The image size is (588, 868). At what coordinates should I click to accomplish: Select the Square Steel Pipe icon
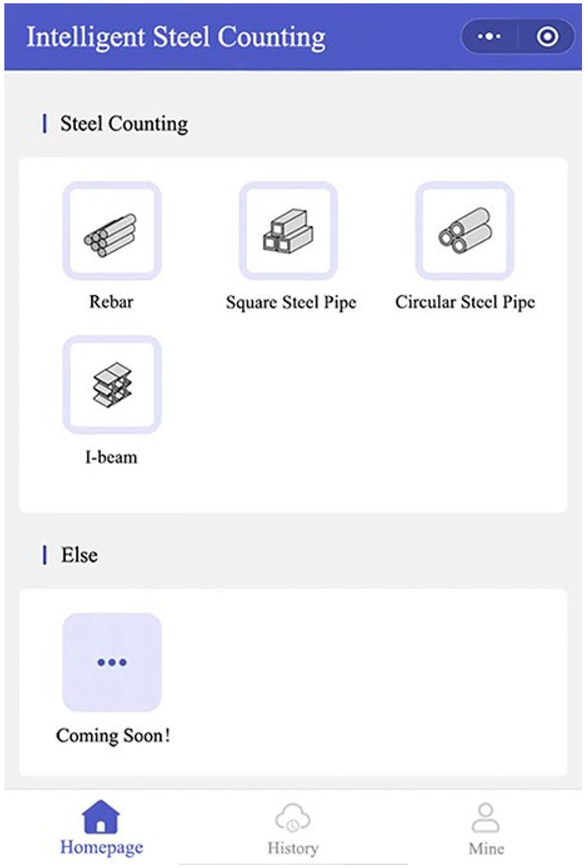pyautogui.click(x=288, y=230)
